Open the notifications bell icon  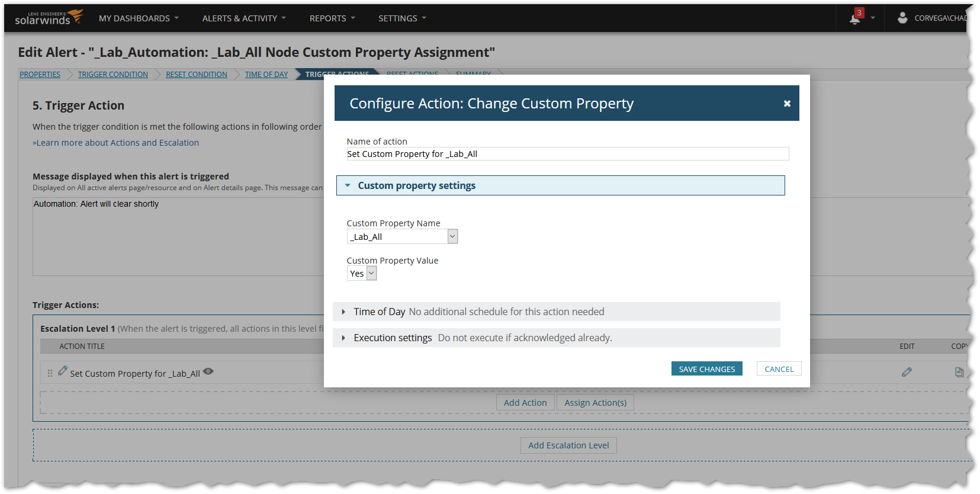tap(854, 19)
